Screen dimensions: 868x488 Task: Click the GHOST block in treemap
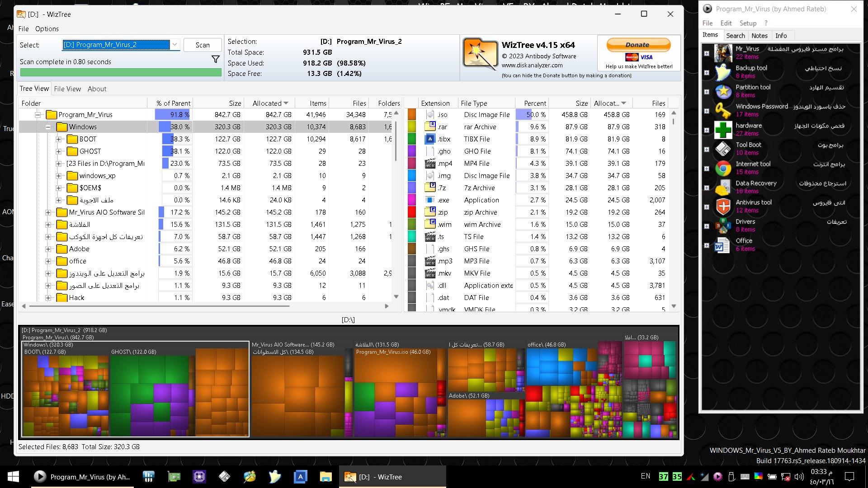coord(151,393)
